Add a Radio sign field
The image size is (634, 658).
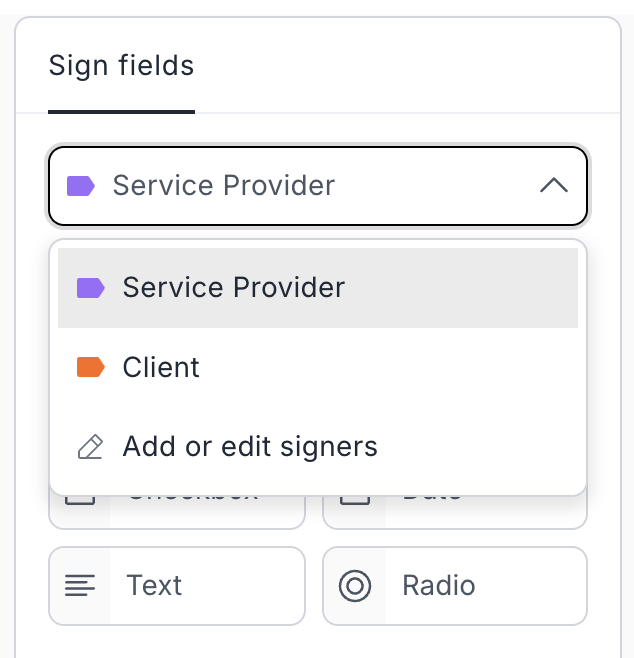(455, 586)
